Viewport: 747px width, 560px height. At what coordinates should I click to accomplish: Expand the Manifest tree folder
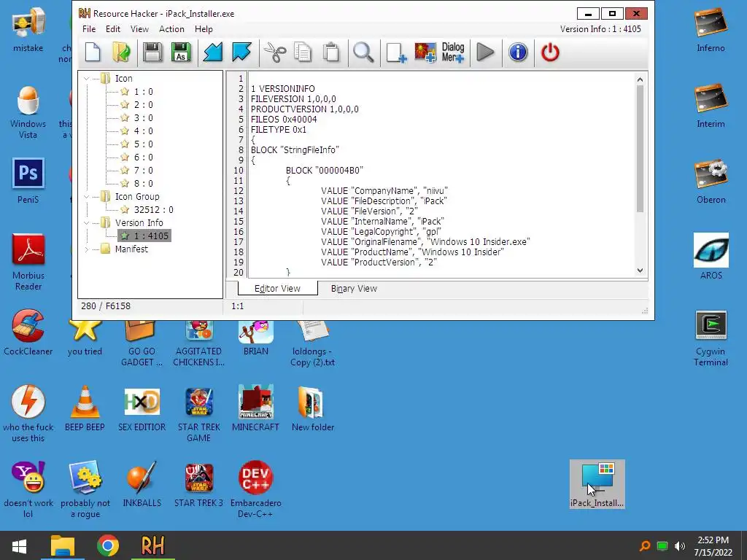pyautogui.click(x=87, y=249)
